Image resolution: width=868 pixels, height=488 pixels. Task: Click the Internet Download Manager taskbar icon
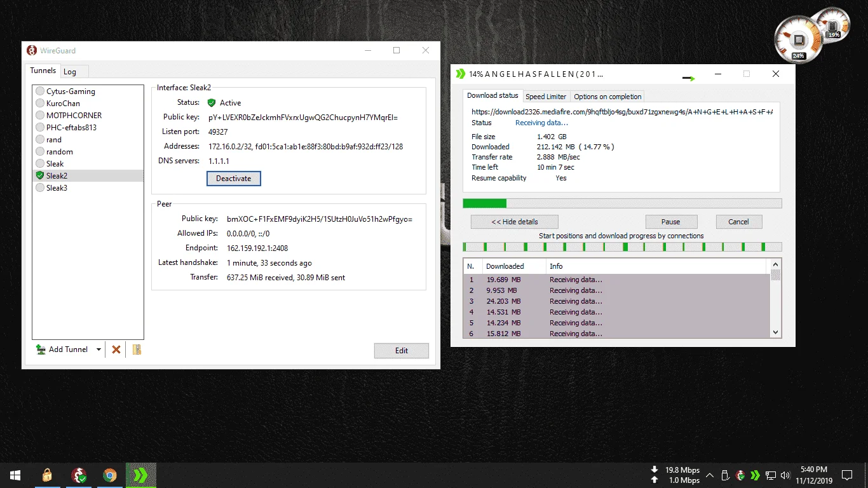click(x=141, y=475)
